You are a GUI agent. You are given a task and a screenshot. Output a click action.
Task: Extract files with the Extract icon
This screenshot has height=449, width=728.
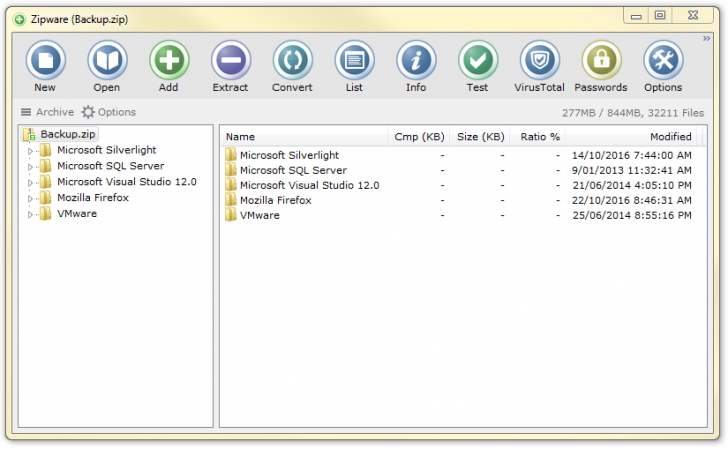pyautogui.click(x=230, y=60)
